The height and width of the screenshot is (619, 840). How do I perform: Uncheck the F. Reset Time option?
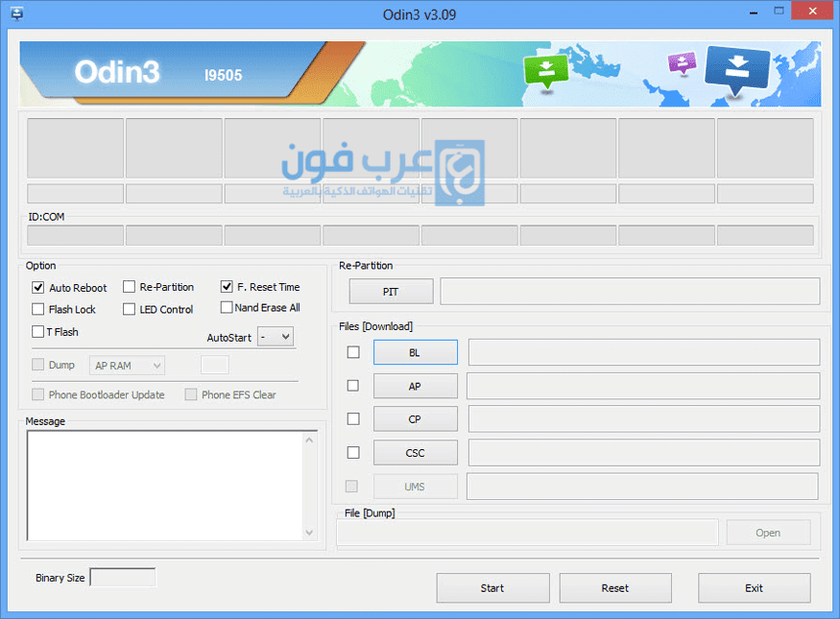(x=227, y=287)
